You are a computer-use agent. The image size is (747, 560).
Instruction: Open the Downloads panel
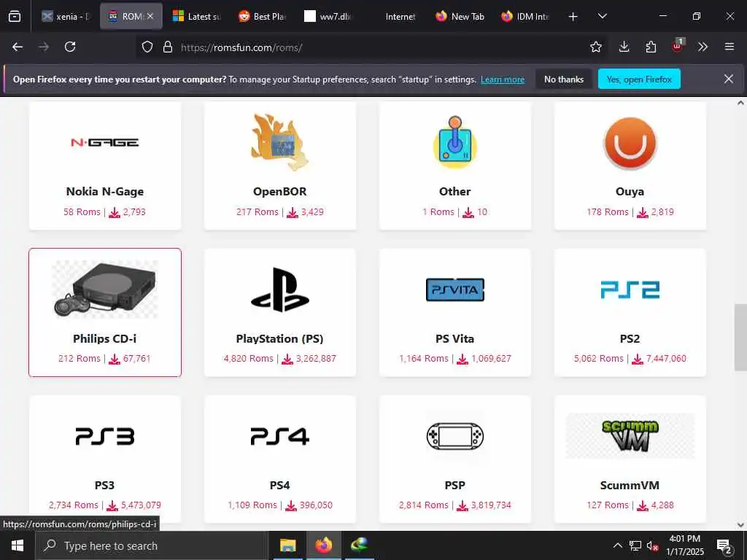624,47
